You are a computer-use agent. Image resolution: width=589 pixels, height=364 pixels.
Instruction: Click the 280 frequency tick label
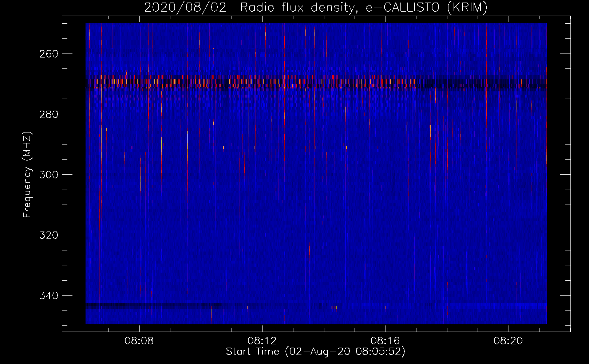pos(48,114)
